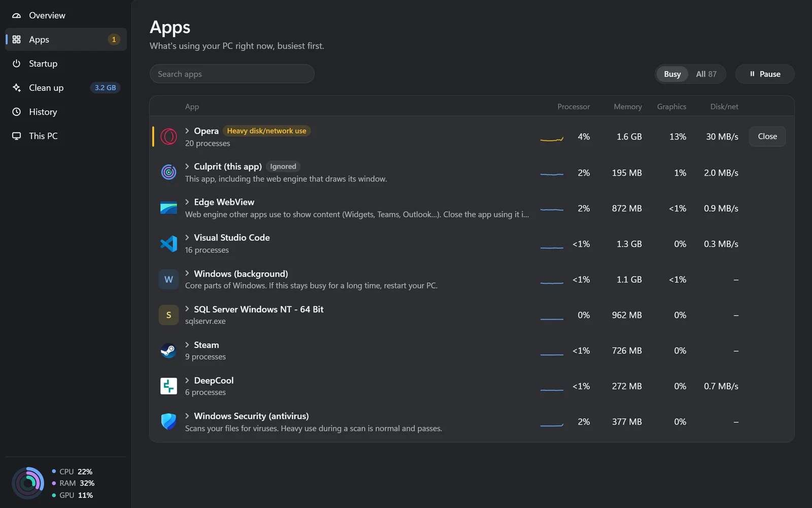The height and width of the screenshot is (508, 812).
Task: Click the Windows Security shield icon
Action: point(168,422)
